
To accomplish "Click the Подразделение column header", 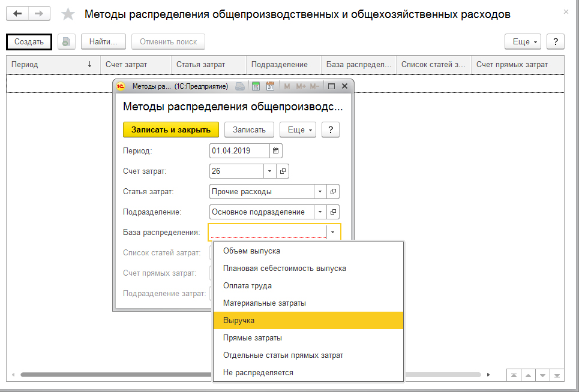I will 284,65.
